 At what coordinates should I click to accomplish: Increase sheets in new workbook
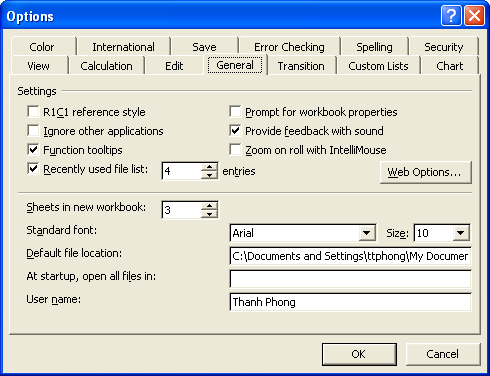(209, 206)
